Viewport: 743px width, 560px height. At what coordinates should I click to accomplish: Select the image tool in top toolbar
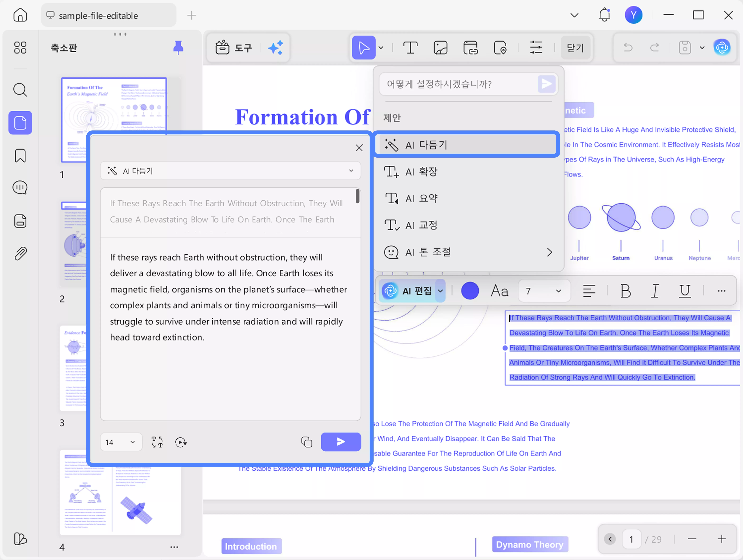[440, 48]
